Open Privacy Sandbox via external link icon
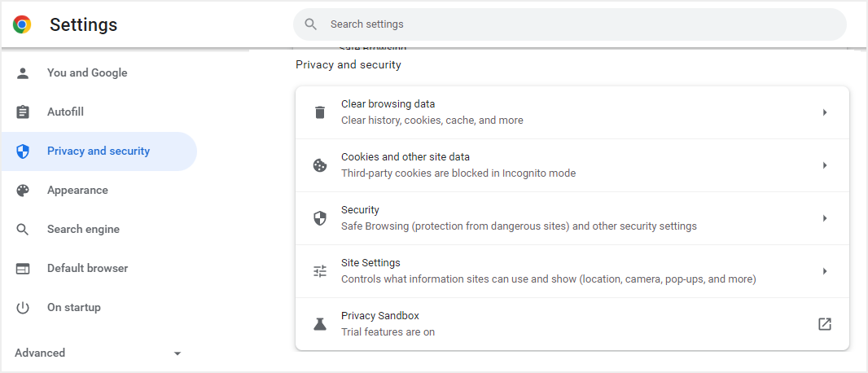The image size is (868, 373). pos(825,324)
